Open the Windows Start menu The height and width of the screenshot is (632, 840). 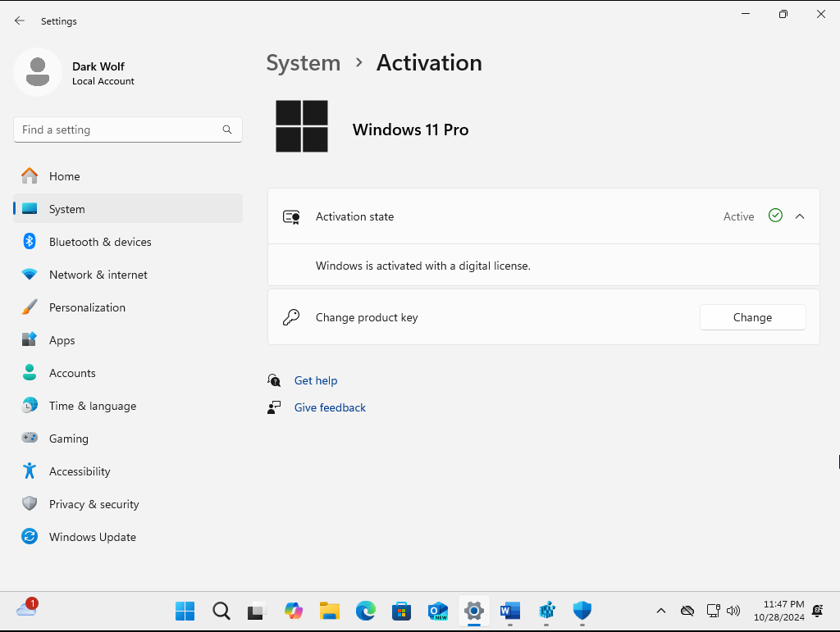[185, 611]
